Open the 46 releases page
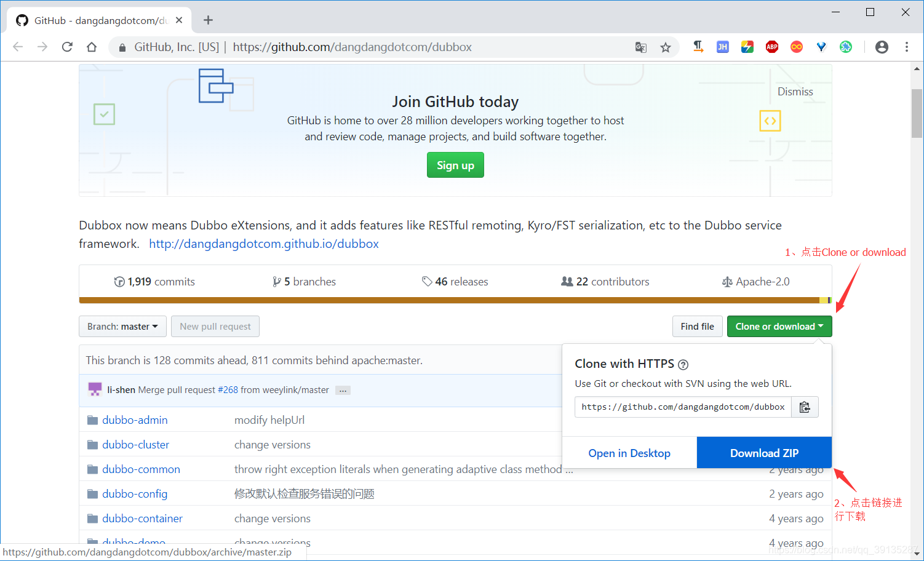 click(x=455, y=282)
